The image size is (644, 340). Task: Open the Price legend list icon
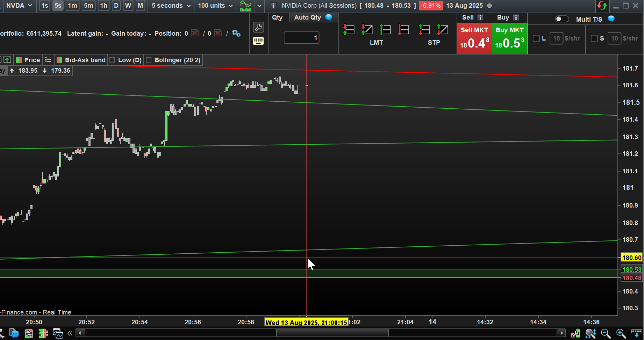(x=48, y=60)
